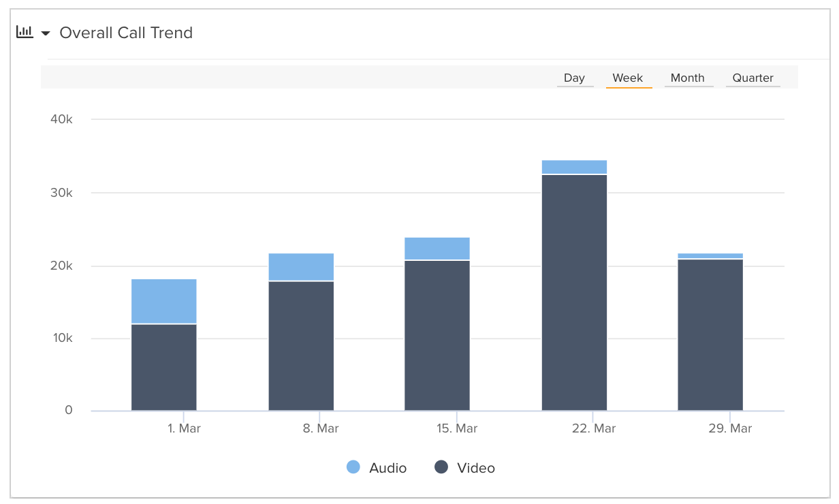
Task: Click the 29. Mar axis label
Action: [x=730, y=428]
